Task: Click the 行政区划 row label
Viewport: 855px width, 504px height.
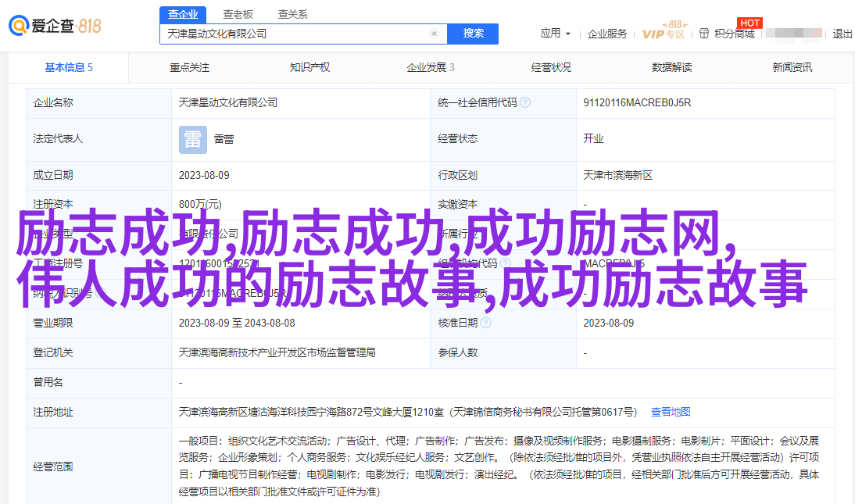Action: (x=457, y=176)
